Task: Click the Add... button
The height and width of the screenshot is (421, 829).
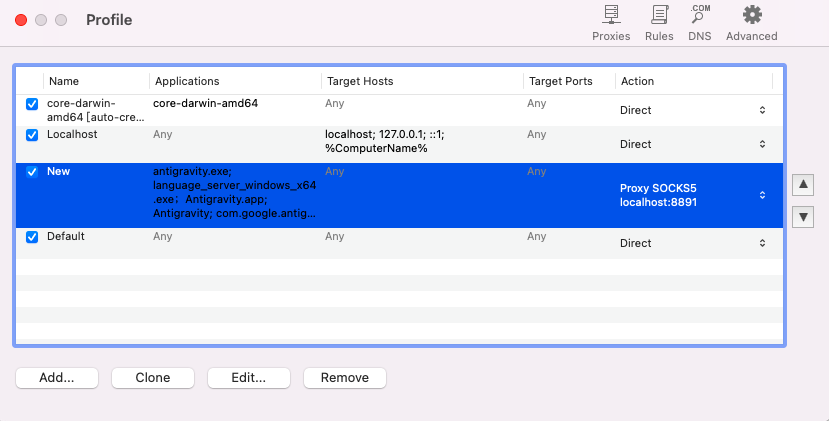Action: coord(57,378)
